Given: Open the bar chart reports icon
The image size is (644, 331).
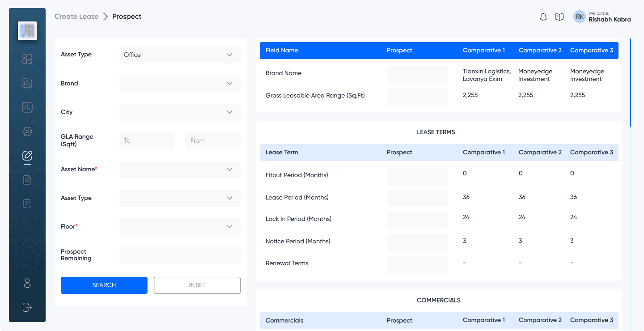Looking at the screenshot, I should click(x=27, y=107).
